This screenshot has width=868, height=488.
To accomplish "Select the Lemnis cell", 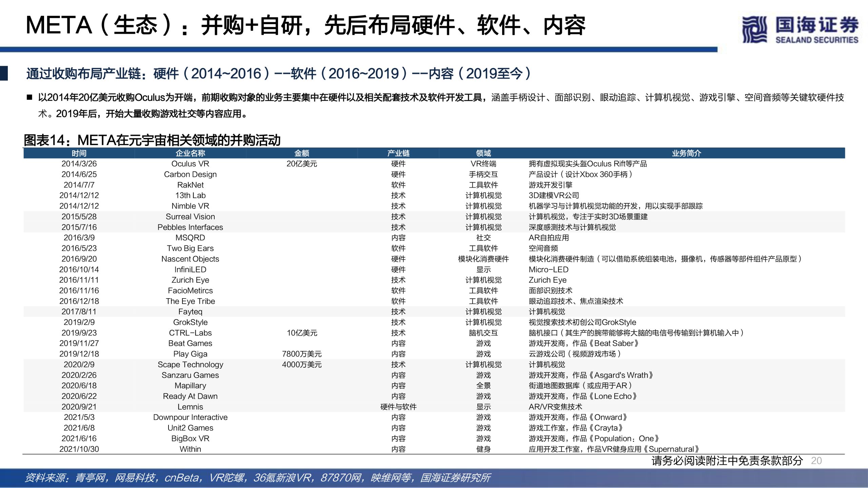I will pyautogui.click(x=190, y=407).
